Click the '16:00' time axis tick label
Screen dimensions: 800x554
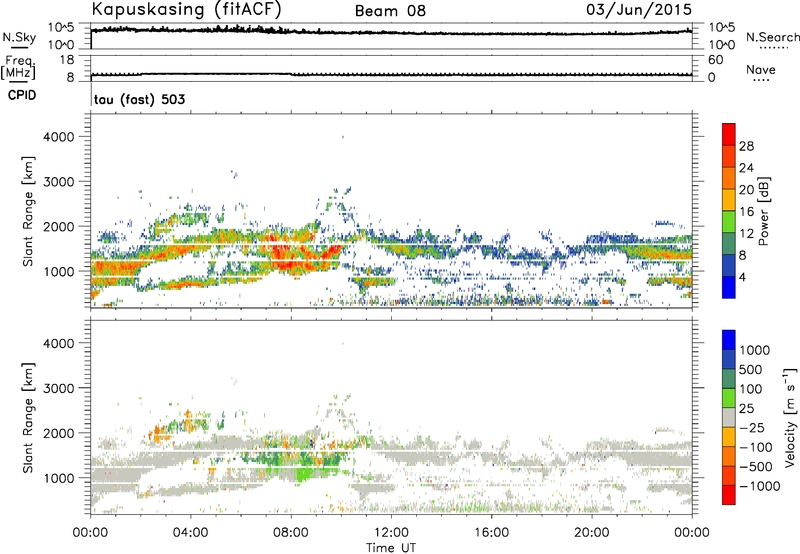click(491, 533)
